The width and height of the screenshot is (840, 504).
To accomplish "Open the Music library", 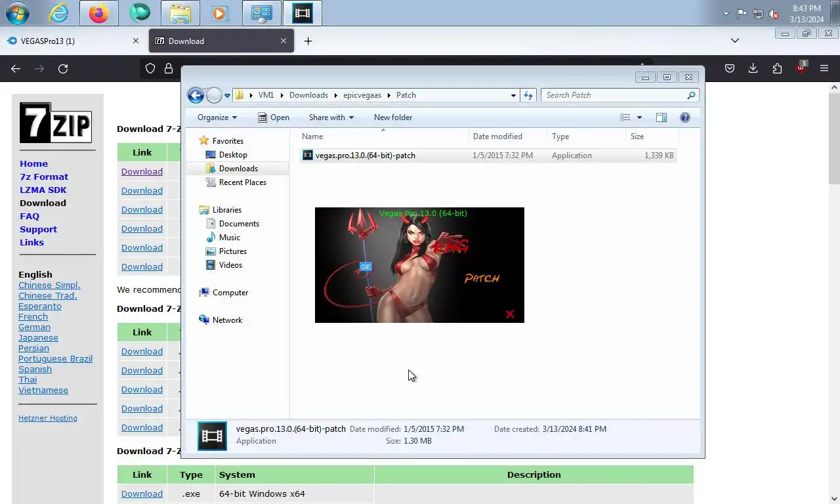I will [x=230, y=238].
